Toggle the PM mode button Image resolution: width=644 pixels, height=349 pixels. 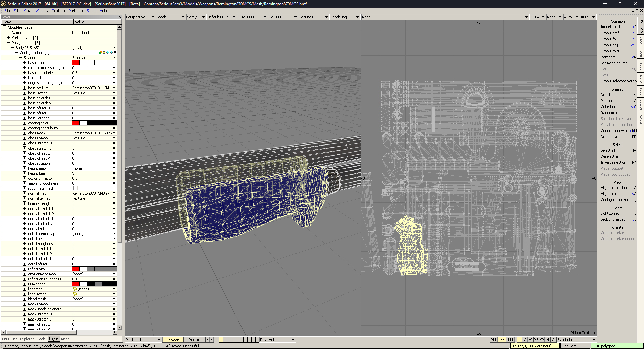(x=502, y=340)
